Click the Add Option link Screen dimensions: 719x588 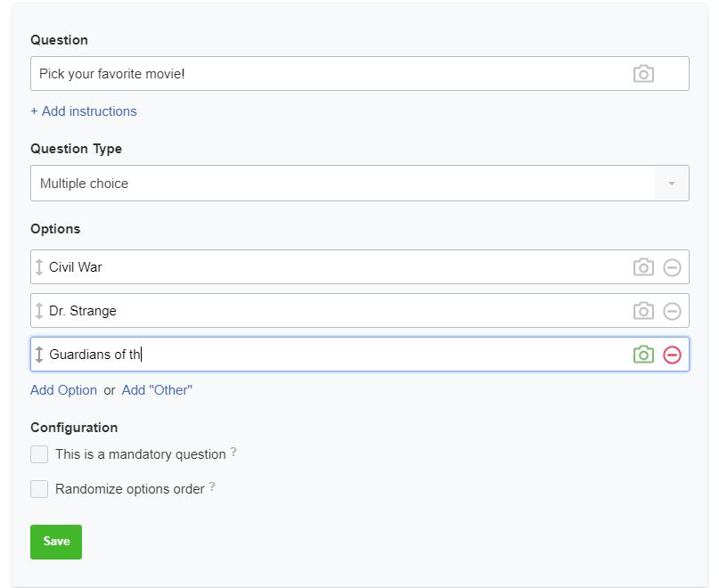click(x=64, y=390)
